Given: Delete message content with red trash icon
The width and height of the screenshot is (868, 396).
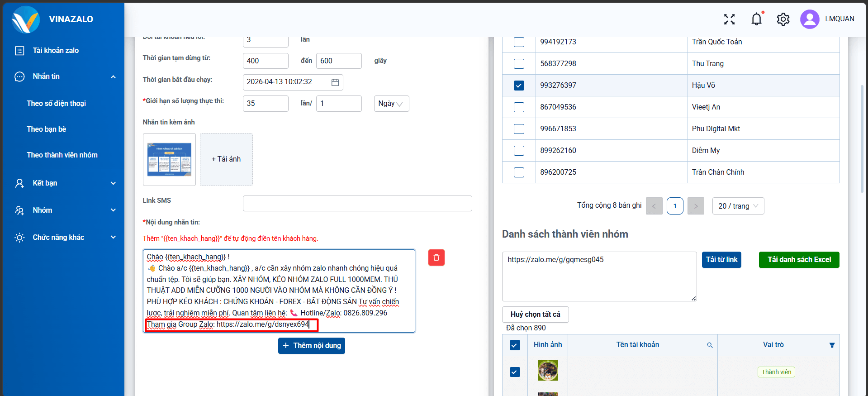Looking at the screenshot, I should (436, 258).
